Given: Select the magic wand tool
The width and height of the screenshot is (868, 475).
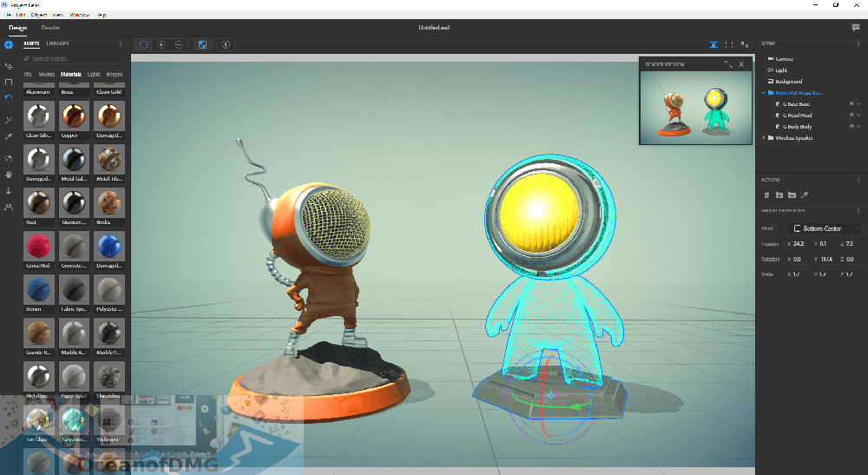Looking at the screenshot, I should coord(9,120).
